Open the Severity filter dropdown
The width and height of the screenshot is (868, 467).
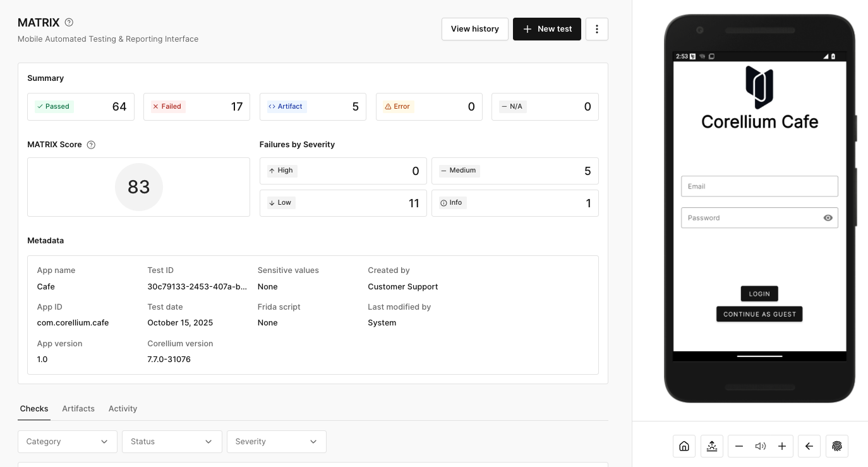276,442
